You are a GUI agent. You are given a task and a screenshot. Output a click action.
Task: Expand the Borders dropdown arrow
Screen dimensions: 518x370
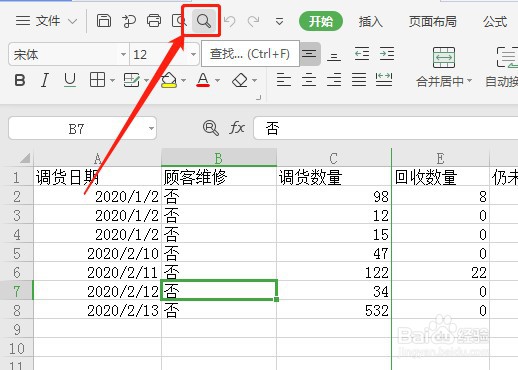click(112, 80)
